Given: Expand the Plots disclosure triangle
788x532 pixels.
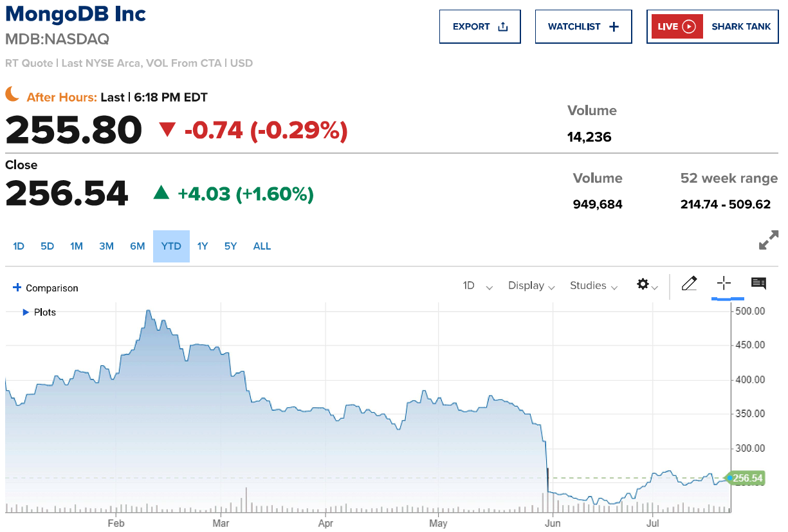Looking at the screenshot, I should pyautogui.click(x=26, y=312).
